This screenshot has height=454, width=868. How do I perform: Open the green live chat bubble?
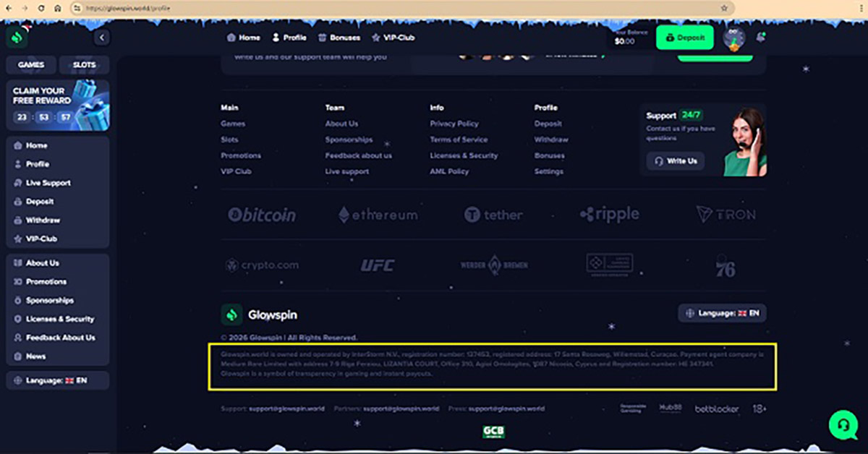tap(843, 425)
